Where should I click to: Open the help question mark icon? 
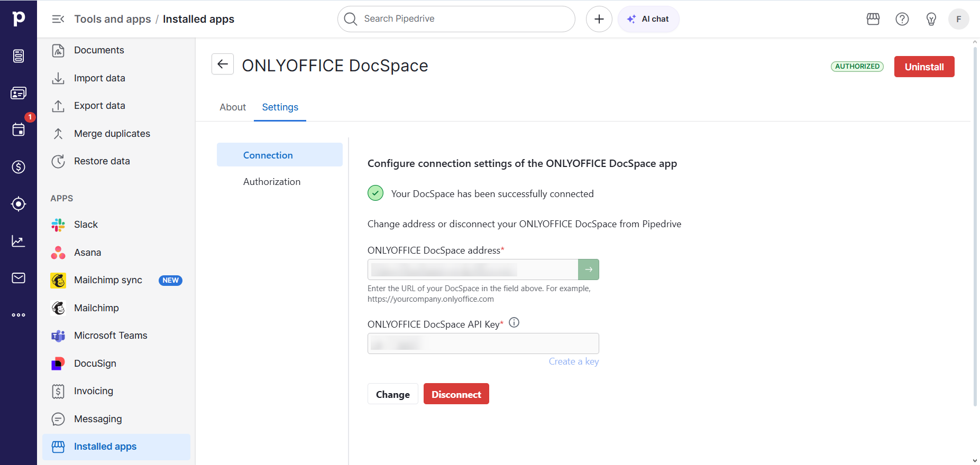[x=902, y=19]
